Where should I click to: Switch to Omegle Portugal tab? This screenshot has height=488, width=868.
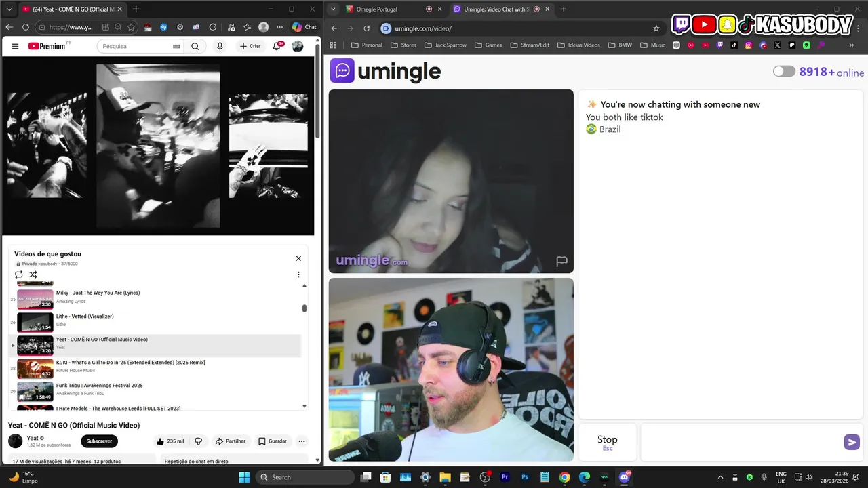tap(393, 9)
